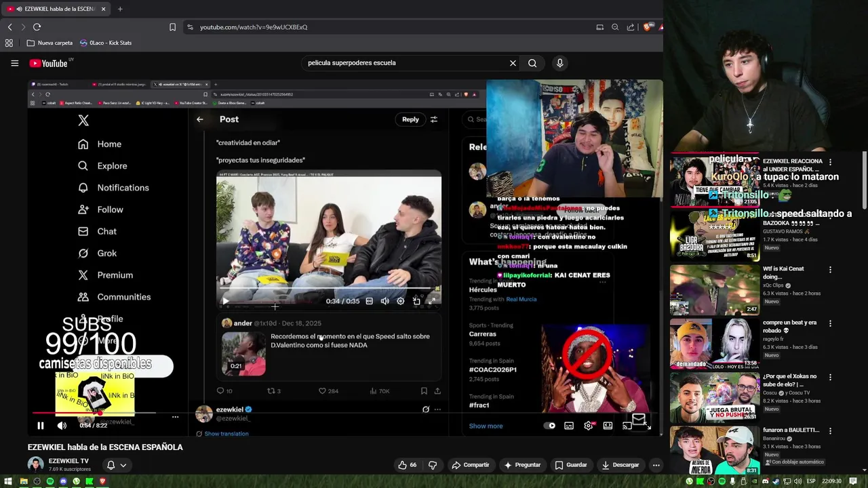
Task: Click Notifications item in video
Action: tap(113, 188)
